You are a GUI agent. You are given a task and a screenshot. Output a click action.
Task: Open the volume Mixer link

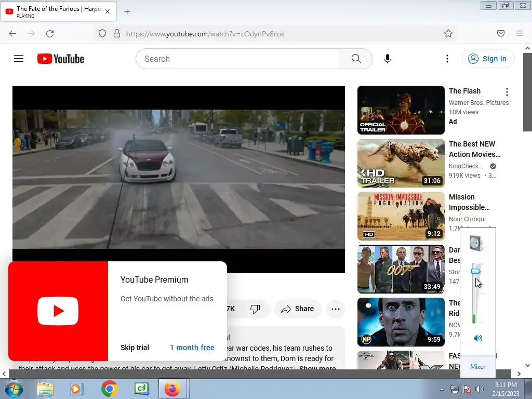click(478, 366)
